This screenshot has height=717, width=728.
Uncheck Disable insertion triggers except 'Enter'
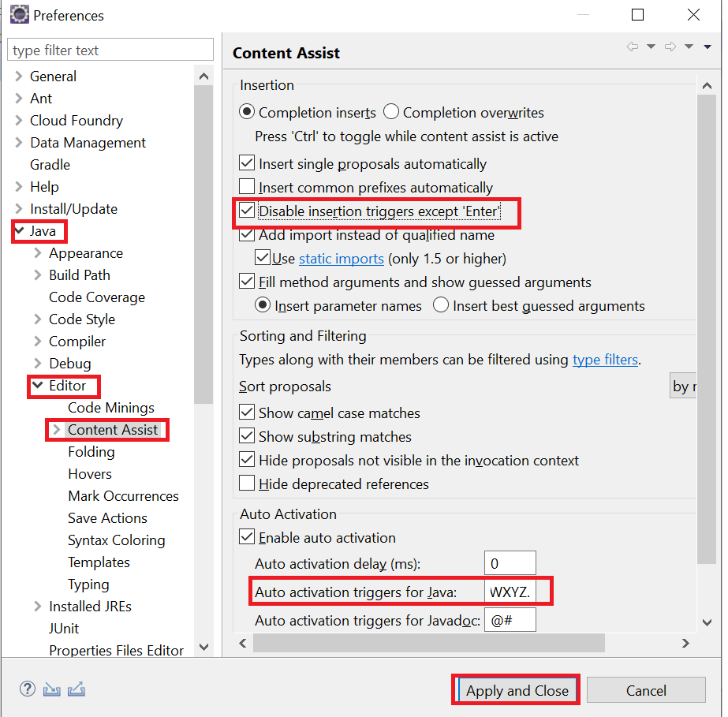pyautogui.click(x=247, y=211)
